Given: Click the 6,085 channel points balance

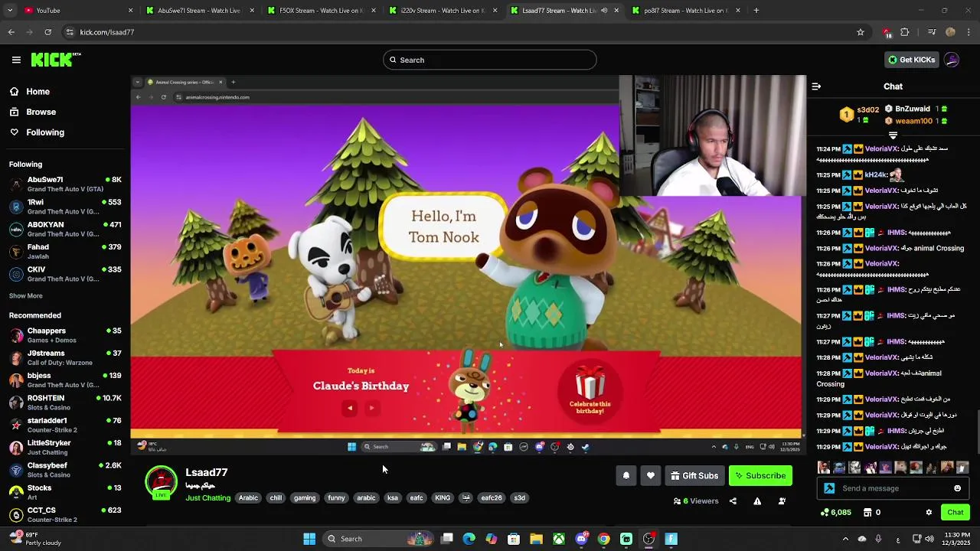Looking at the screenshot, I should point(836,513).
